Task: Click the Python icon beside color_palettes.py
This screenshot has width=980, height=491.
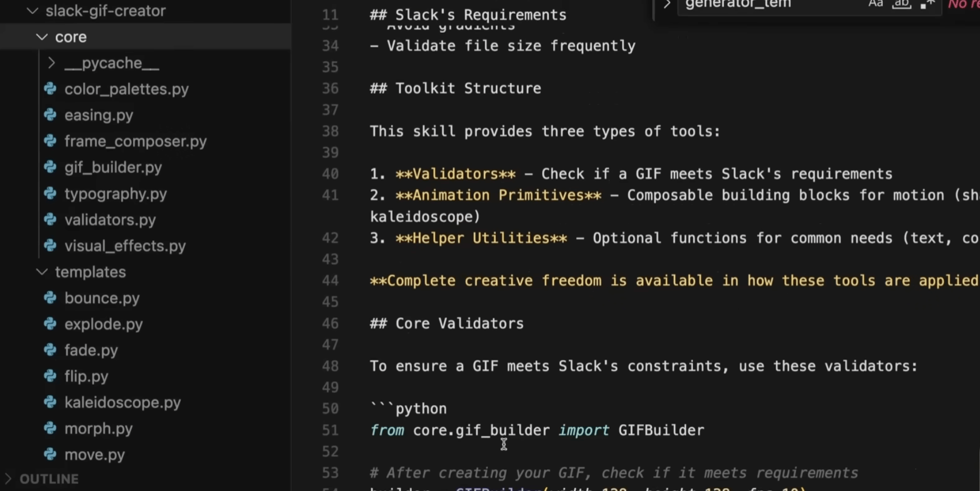Action: click(x=50, y=89)
